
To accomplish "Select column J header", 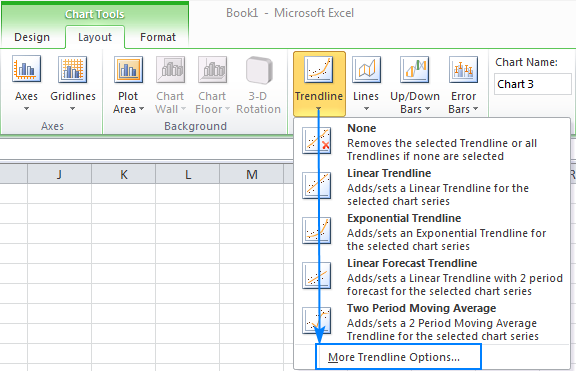I will tap(59, 174).
